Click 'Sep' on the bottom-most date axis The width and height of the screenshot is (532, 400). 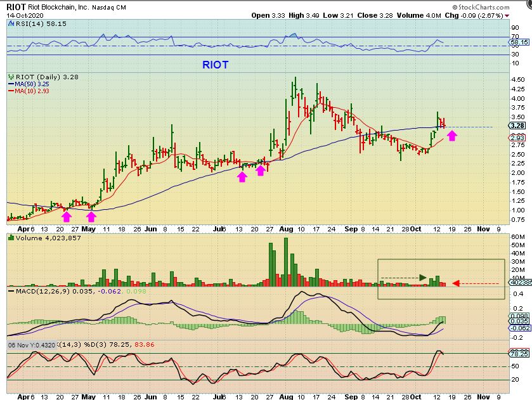click(x=351, y=397)
